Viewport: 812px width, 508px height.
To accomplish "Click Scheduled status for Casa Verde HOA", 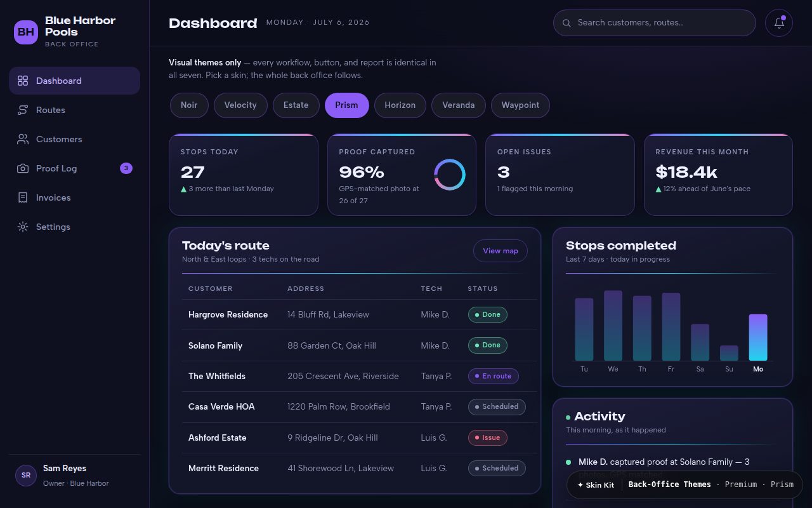I will [497, 406].
